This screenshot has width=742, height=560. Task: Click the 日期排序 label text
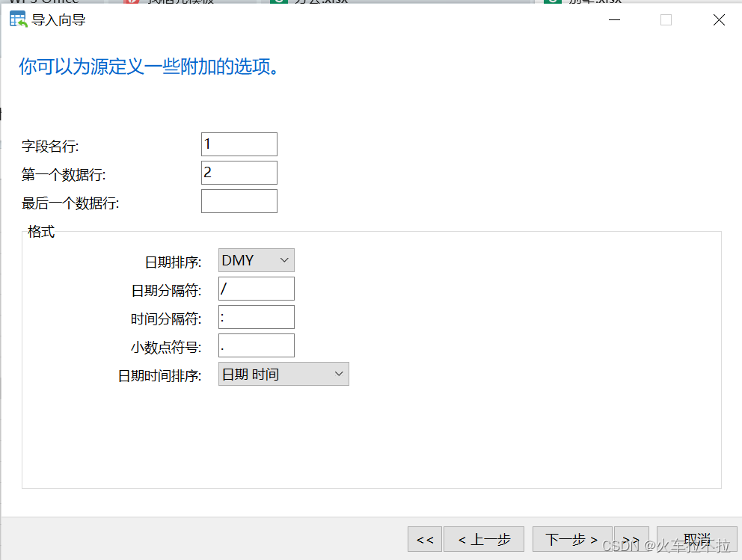pos(174,262)
